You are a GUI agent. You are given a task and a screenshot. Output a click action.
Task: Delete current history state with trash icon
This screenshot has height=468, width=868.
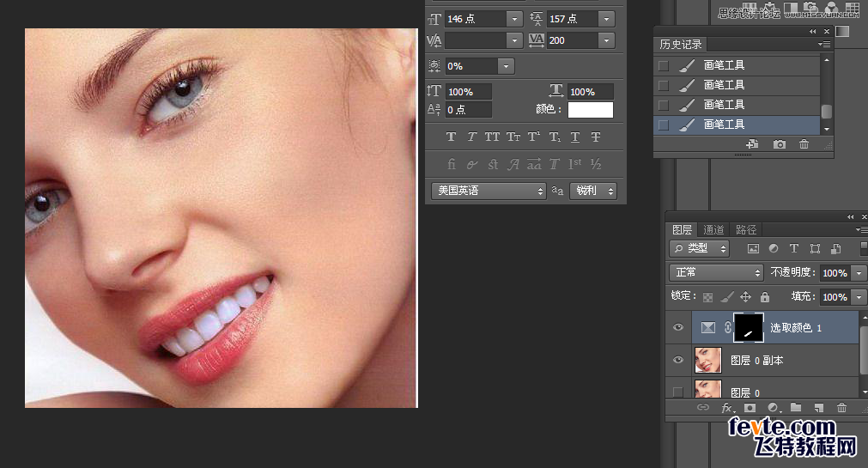[804, 144]
